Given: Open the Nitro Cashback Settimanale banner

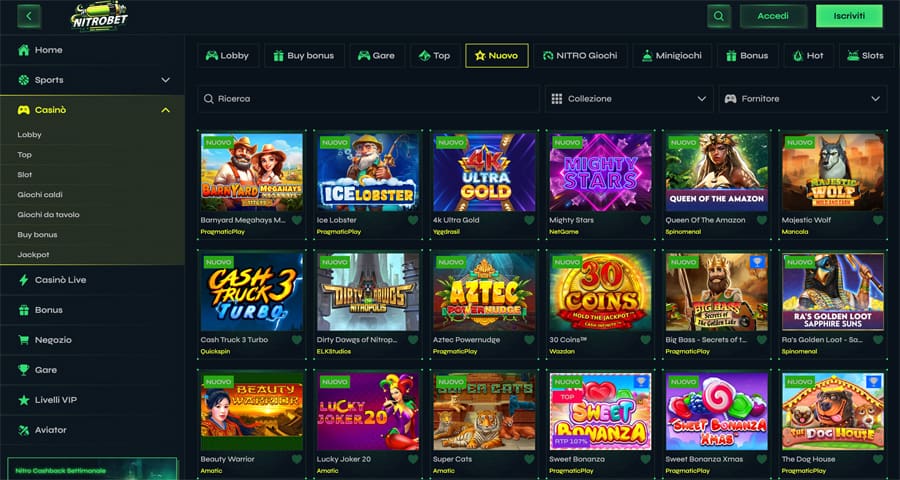Looking at the screenshot, I should click(92, 469).
